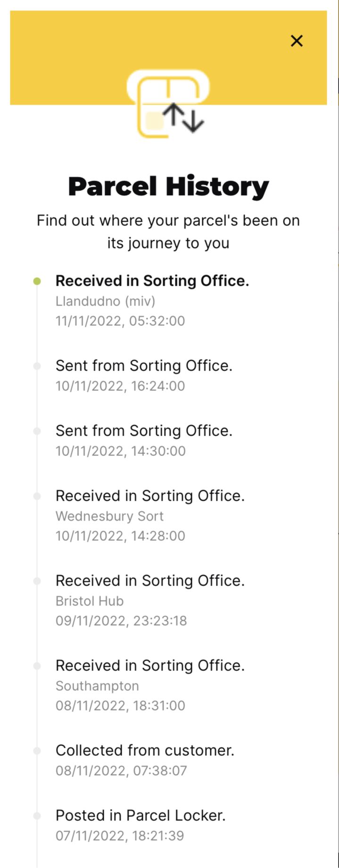The image size is (339, 868).
Task: Click the Wednesbury Sort timeline dot
Action: tap(37, 496)
